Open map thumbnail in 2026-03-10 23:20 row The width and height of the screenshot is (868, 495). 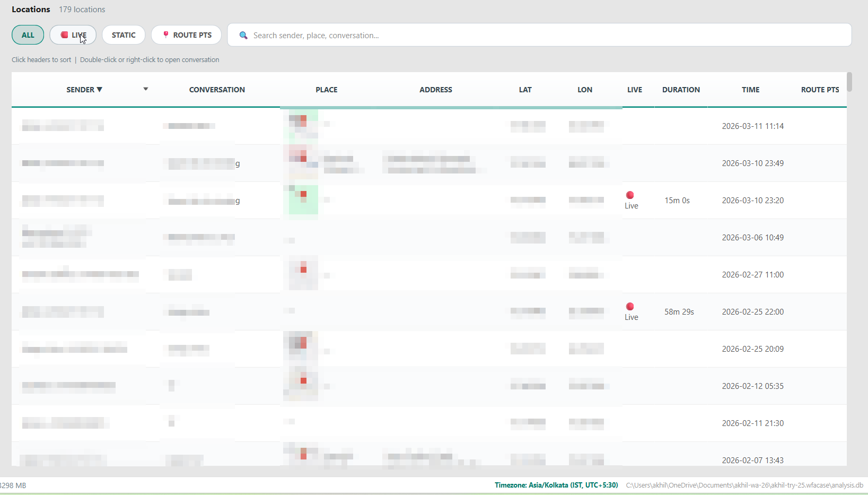pyautogui.click(x=301, y=199)
